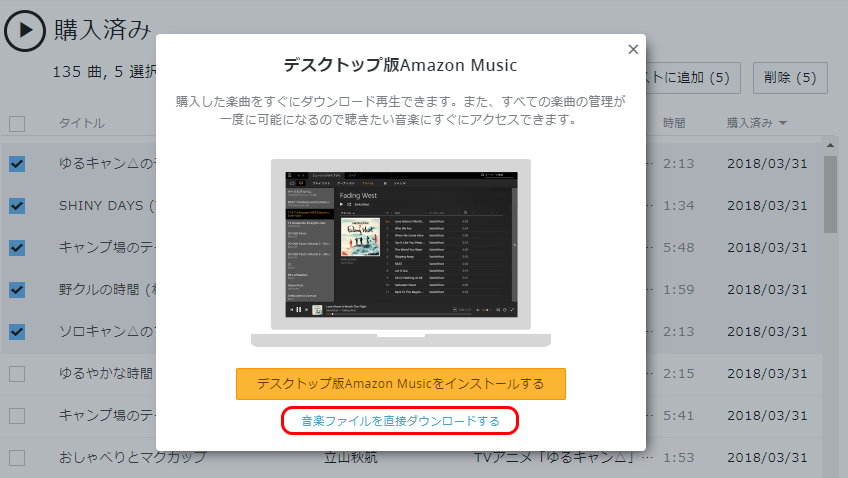Click the scrollbar up arrow
848x478 pixels.
tap(830, 145)
